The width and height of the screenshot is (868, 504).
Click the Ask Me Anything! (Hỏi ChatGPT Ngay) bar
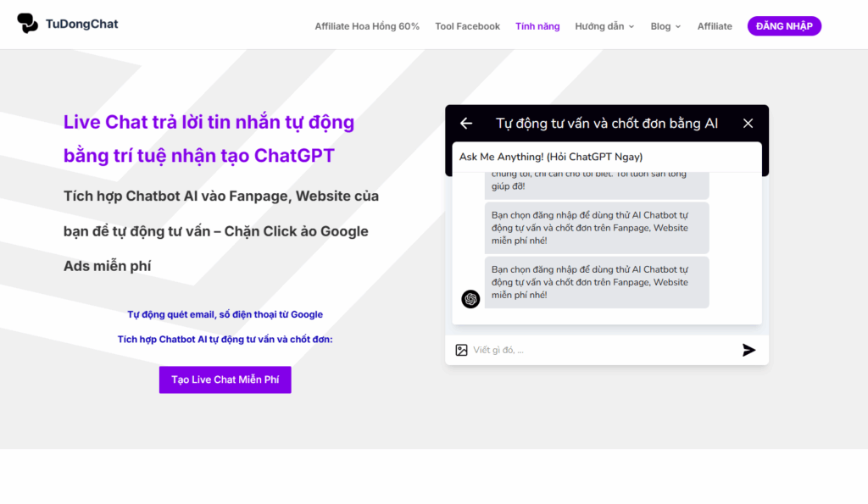click(607, 157)
